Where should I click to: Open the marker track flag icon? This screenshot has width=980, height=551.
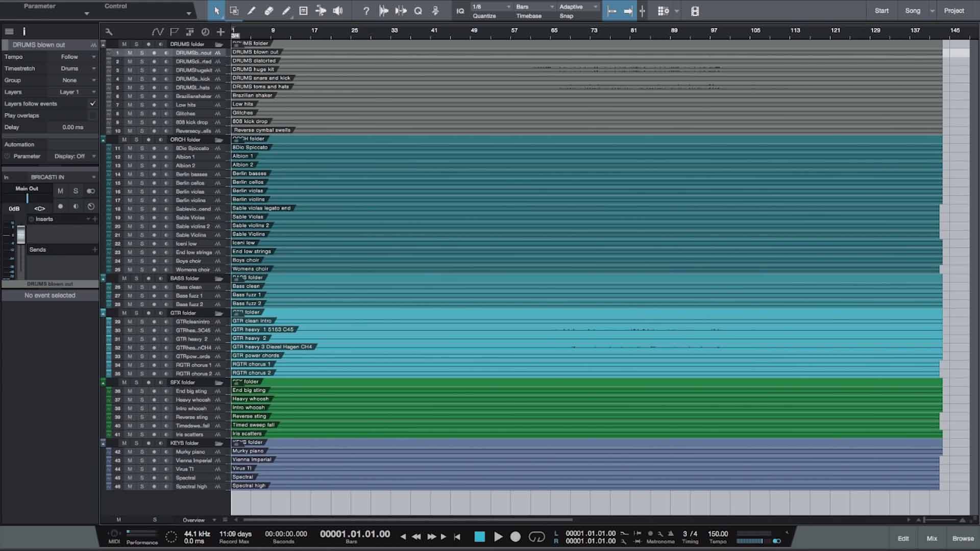click(174, 32)
